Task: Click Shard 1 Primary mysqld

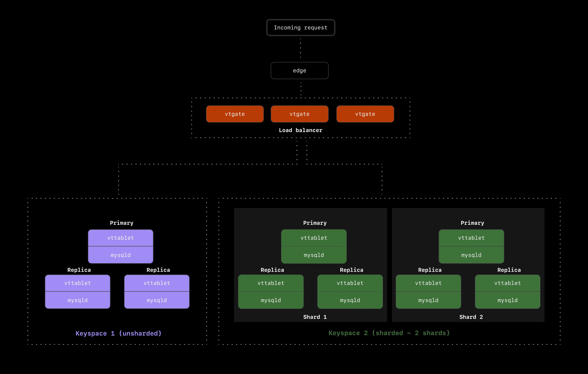Action: [x=314, y=255]
